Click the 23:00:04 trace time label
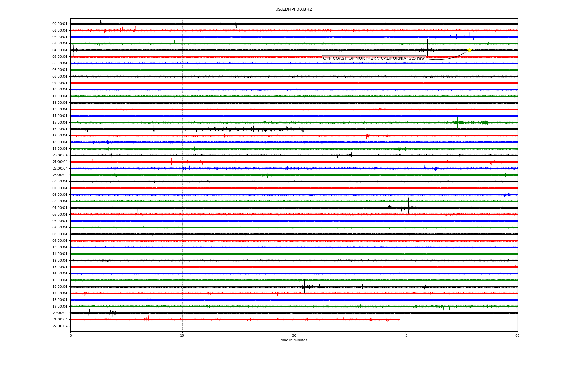588x368 pixels. pos(60,175)
